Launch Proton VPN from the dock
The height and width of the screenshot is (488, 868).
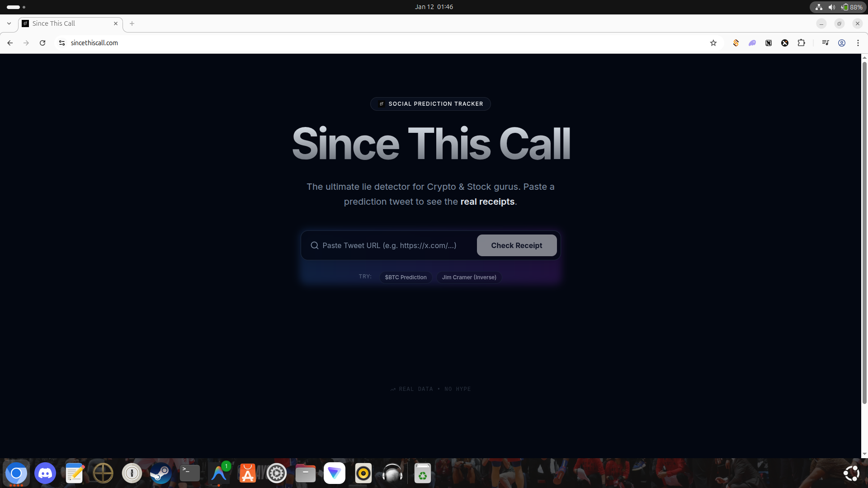(x=334, y=473)
